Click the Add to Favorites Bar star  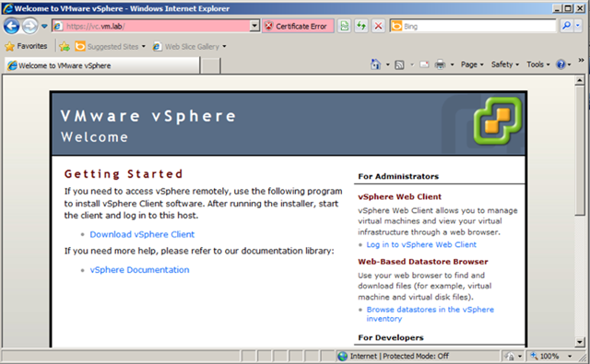point(65,47)
